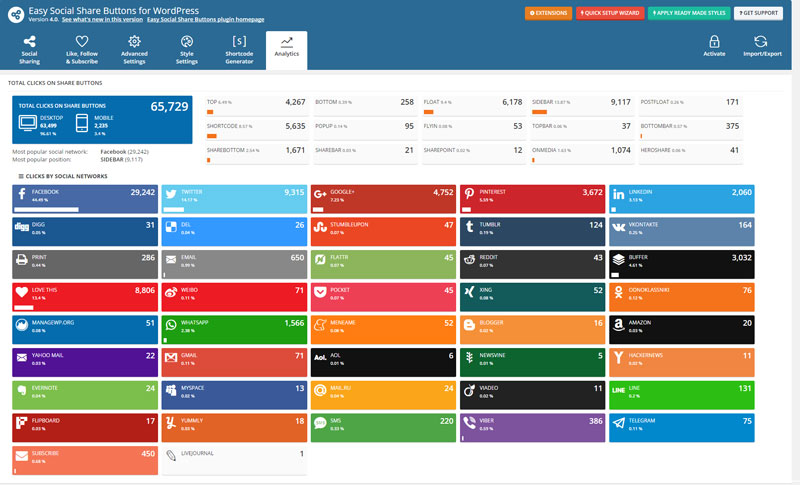Click the Reddit icon
This screenshot has height=485, width=800.
469,260
